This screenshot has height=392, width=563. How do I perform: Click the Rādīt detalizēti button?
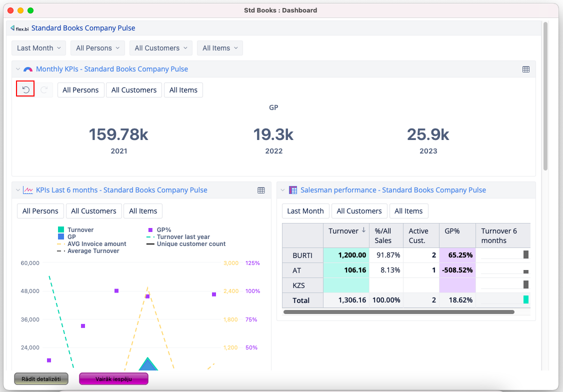click(41, 379)
